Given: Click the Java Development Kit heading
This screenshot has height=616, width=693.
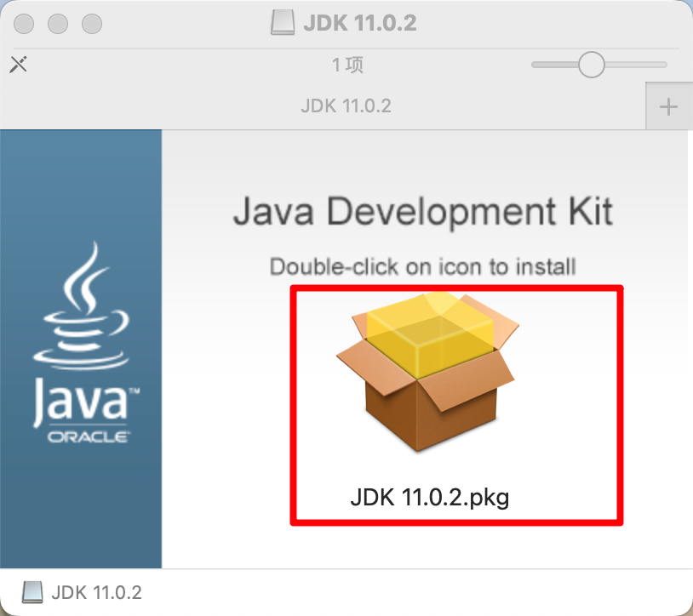Looking at the screenshot, I should (423, 212).
